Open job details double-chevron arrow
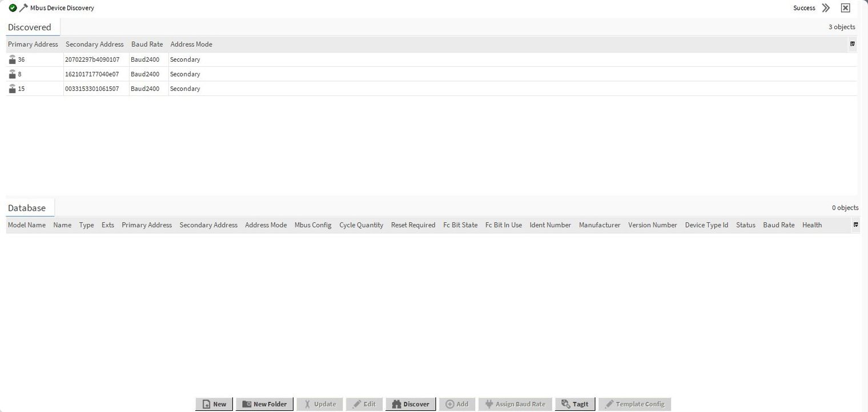The width and height of the screenshot is (868, 412). 826,8
